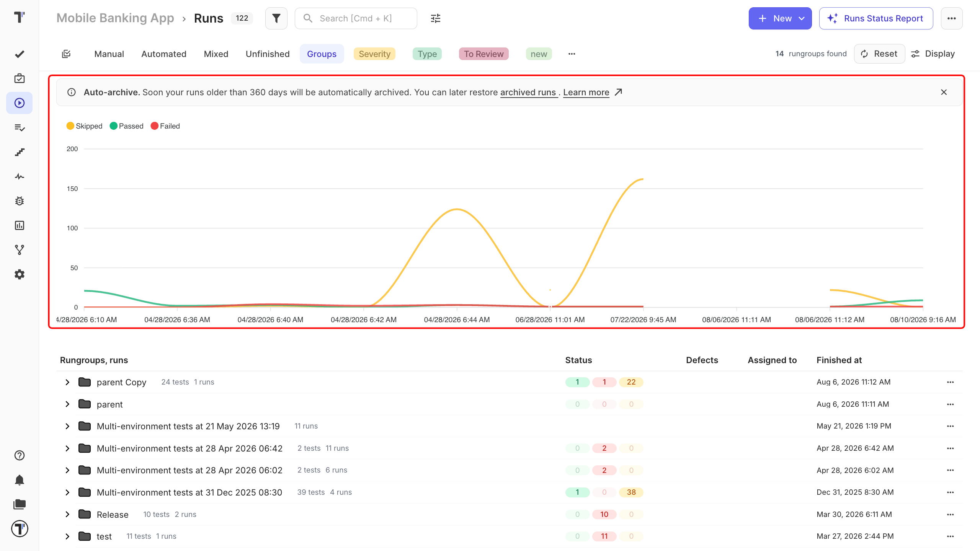The image size is (980, 551).
Task: Click skipped count 38 on 31 Dec row
Action: [x=631, y=492]
